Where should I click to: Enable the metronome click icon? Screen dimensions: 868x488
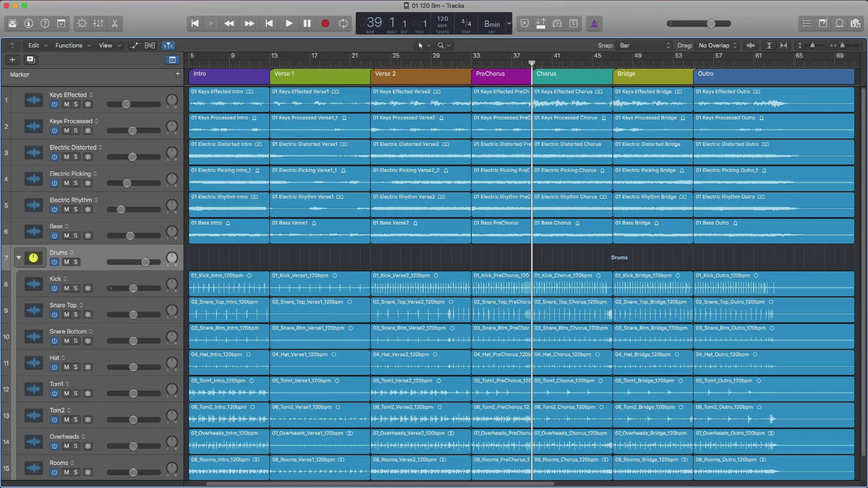click(592, 23)
